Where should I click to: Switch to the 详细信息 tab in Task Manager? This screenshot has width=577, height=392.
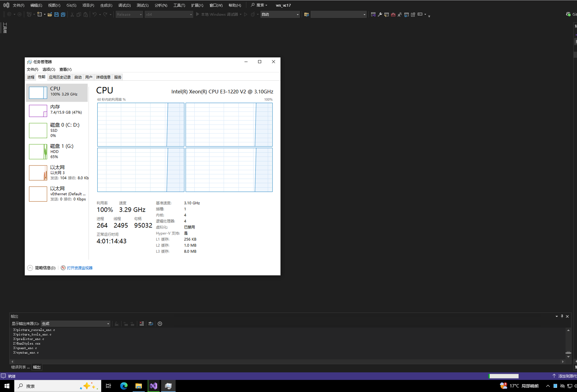click(103, 77)
